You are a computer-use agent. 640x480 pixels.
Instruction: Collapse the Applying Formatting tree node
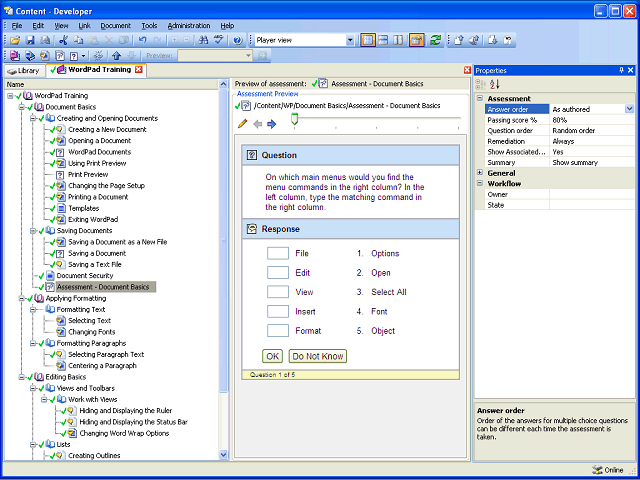(x=21, y=298)
